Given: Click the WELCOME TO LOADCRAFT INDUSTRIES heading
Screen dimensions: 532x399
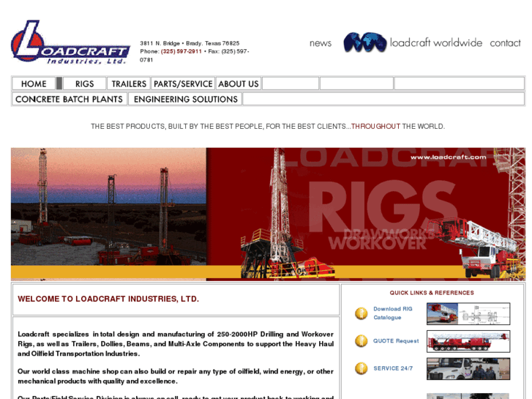Looking at the screenshot, I should click(x=108, y=299).
